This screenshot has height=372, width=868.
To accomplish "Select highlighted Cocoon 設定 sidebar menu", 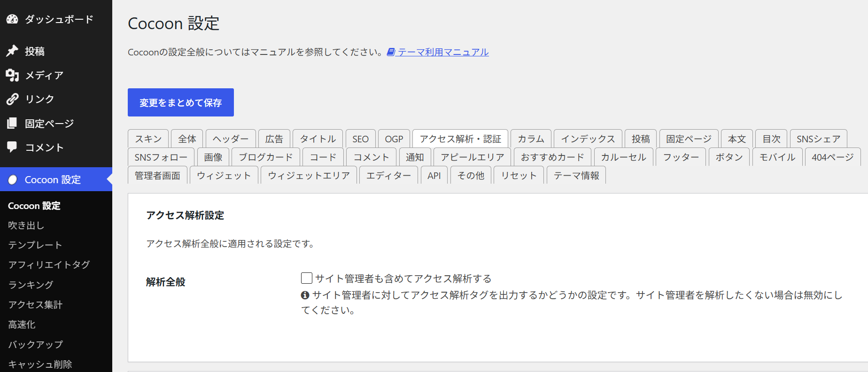I will click(x=56, y=180).
